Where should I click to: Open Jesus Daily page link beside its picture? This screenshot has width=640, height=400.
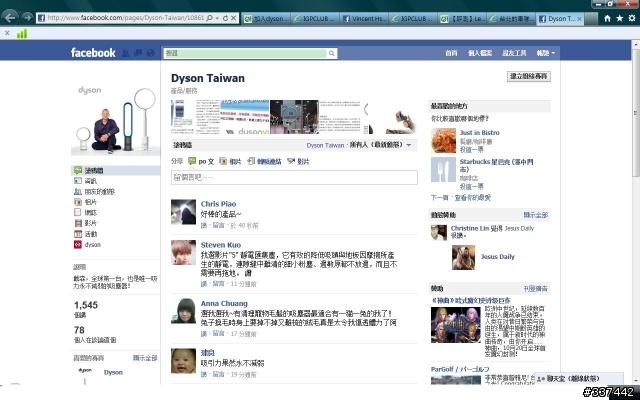pyautogui.click(x=498, y=257)
